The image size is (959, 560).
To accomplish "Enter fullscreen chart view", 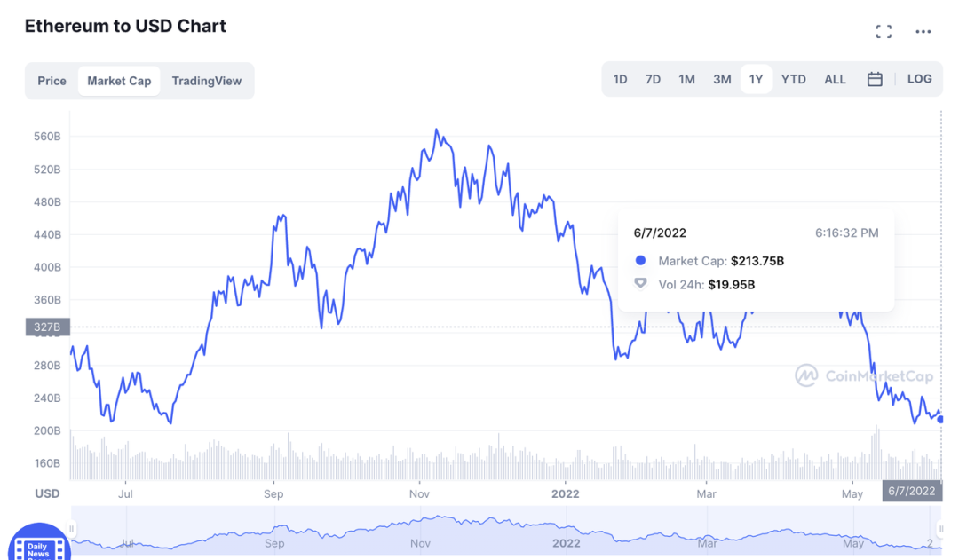I will 884,32.
